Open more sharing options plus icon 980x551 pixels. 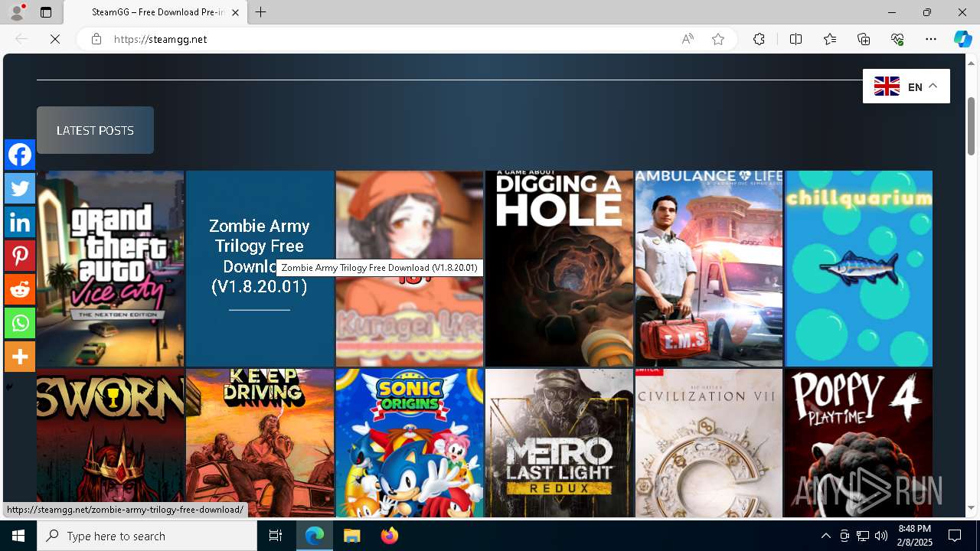point(20,357)
